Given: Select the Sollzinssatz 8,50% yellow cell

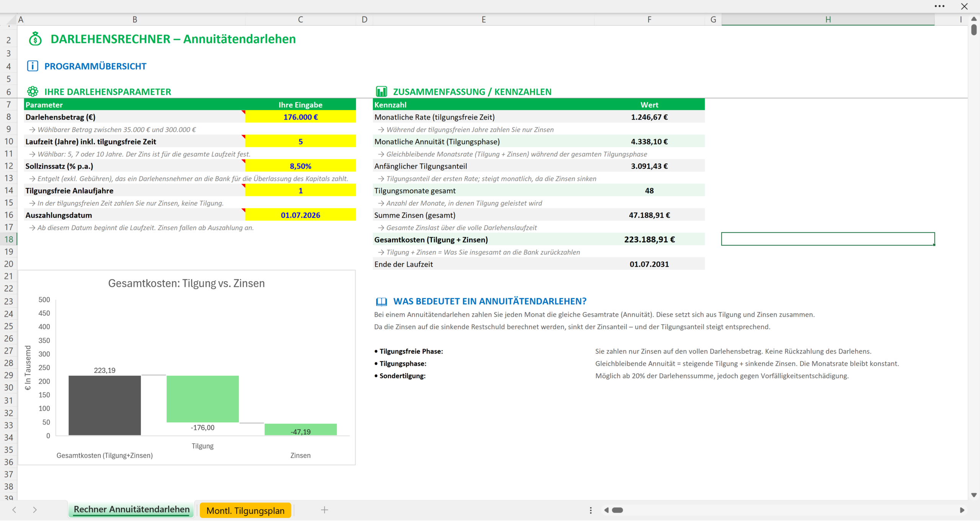Looking at the screenshot, I should point(301,166).
